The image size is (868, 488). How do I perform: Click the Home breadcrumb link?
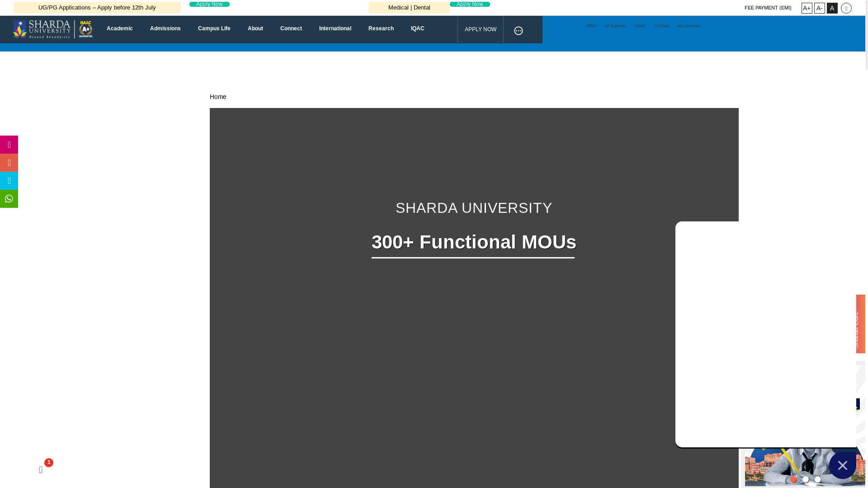point(218,97)
